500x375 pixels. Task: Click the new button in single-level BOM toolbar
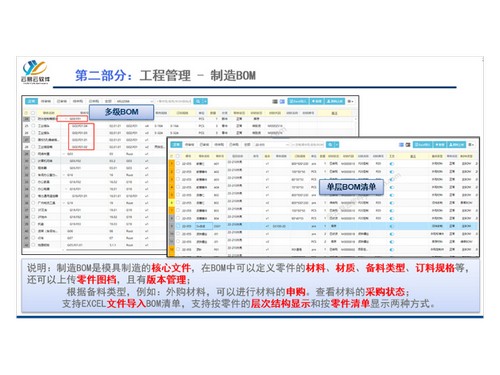tap(440, 145)
